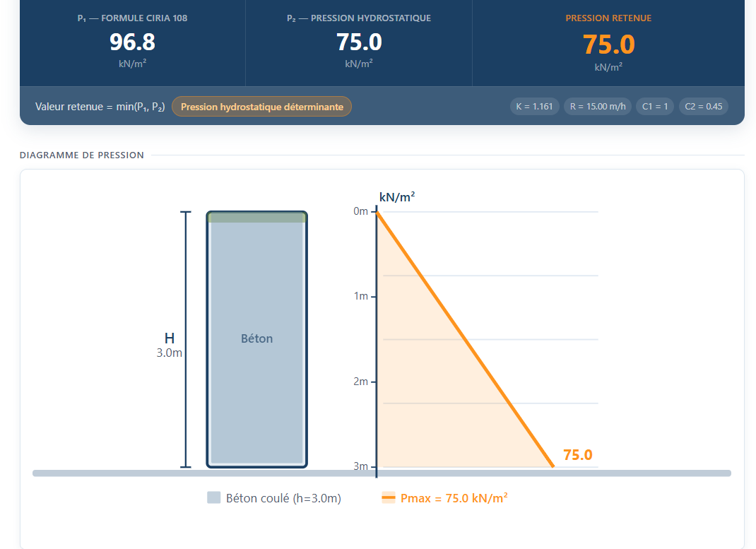This screenshot has height=549, width=756.
Task: Click the P₂ hydrostatic pressure value 75.0
Action: 359,42
